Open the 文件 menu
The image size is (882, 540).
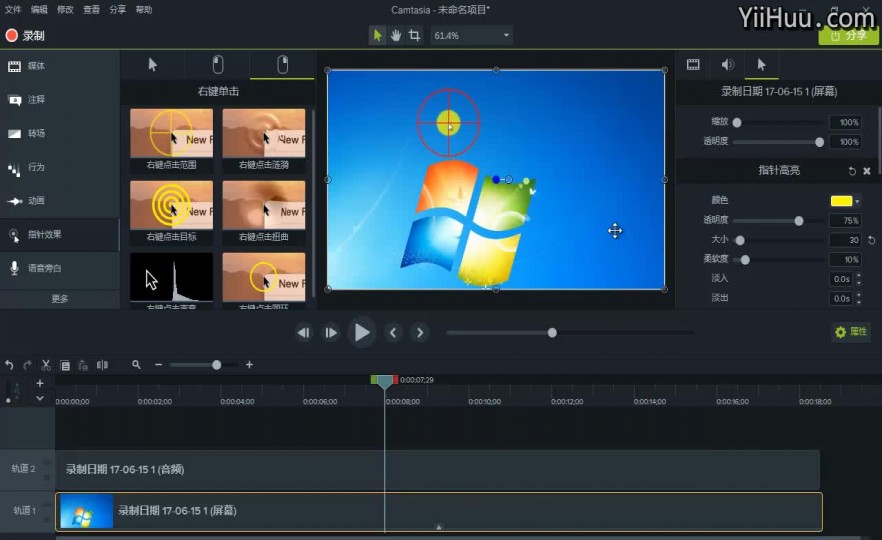[x=12, y=10]
